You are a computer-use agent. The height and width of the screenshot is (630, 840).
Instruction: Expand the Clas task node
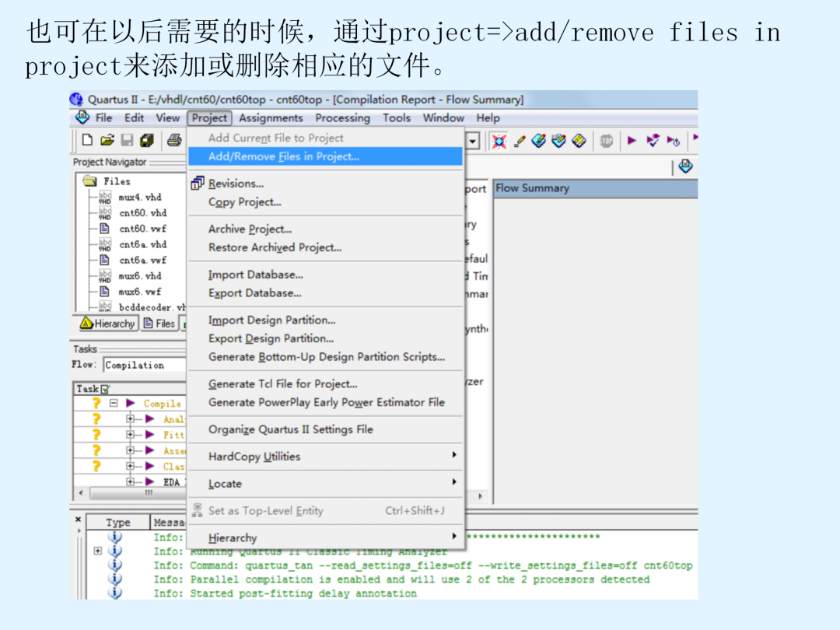130,466
